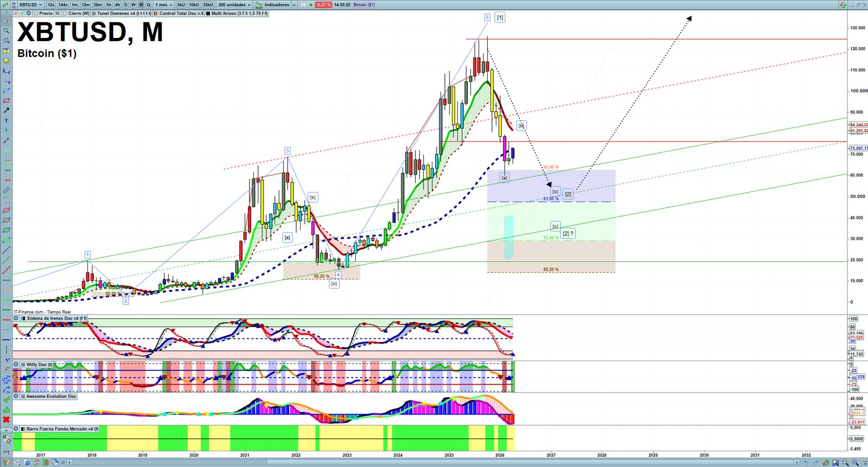Close the Awesome Evolution Doc panel
Image resolution: width=868 pixels, height=467 pixels.
point(16,396)
